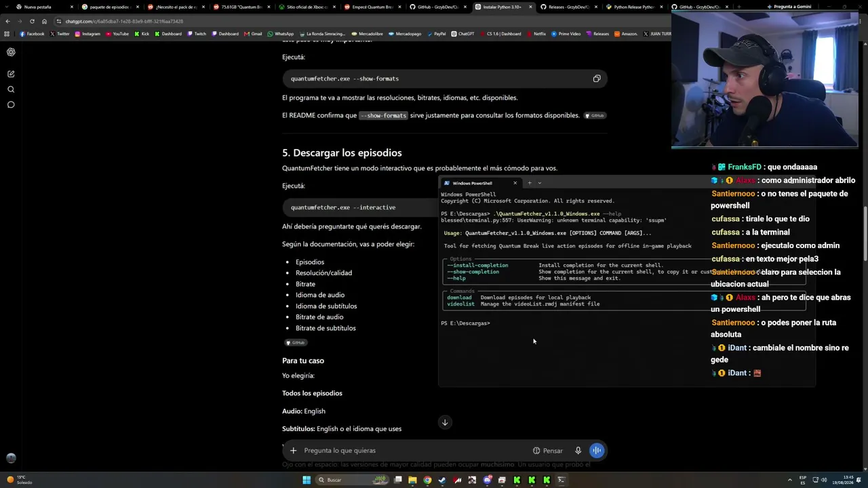Toggle the Pensar thinking mode

(548, 451)
